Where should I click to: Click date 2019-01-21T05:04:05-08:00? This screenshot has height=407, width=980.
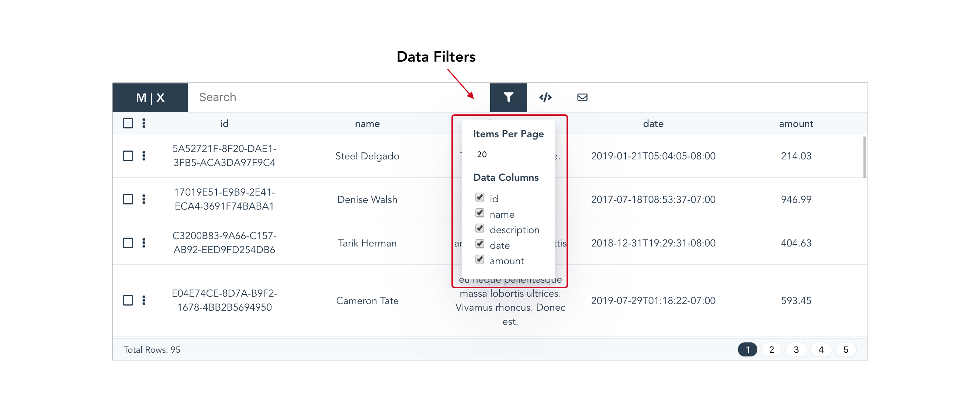653,156
